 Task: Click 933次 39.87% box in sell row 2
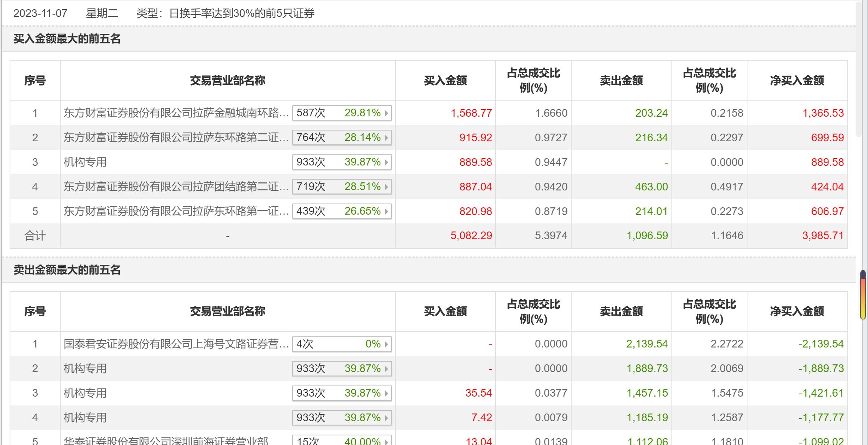point(342,369)
